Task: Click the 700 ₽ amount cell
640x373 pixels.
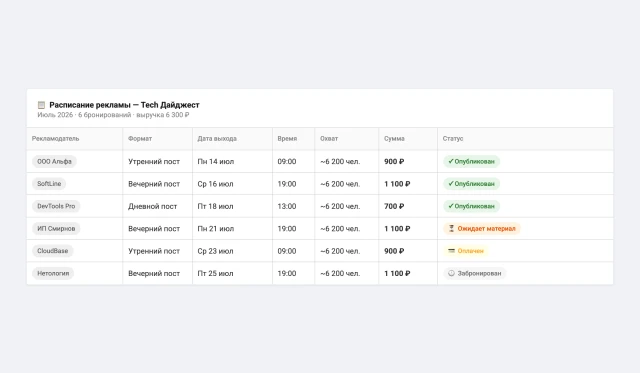Action: [394, 206]
